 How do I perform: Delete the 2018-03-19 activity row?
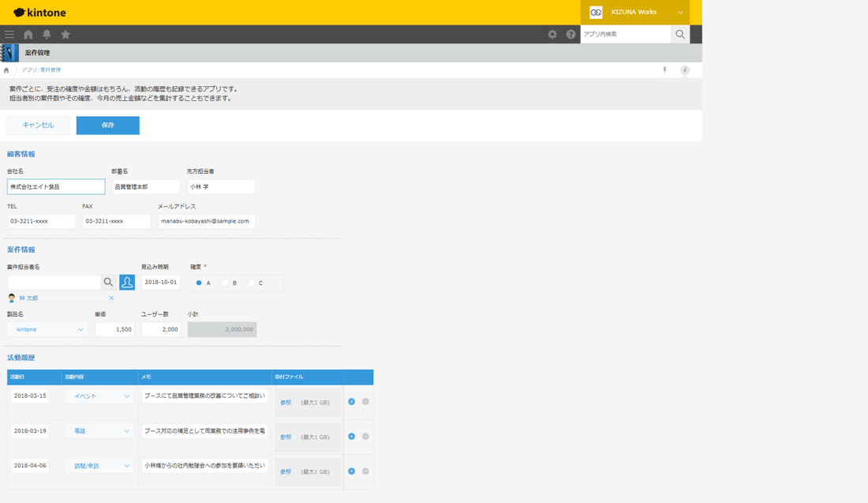coord(365,437)
